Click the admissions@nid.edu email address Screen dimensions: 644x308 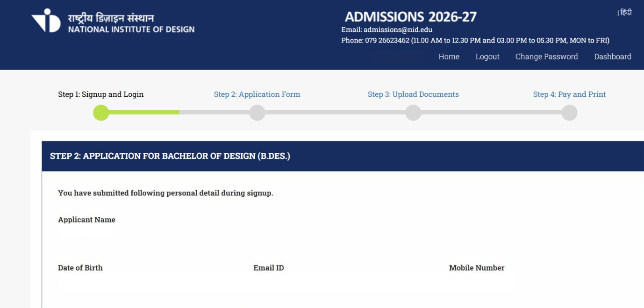click(398, 30)
